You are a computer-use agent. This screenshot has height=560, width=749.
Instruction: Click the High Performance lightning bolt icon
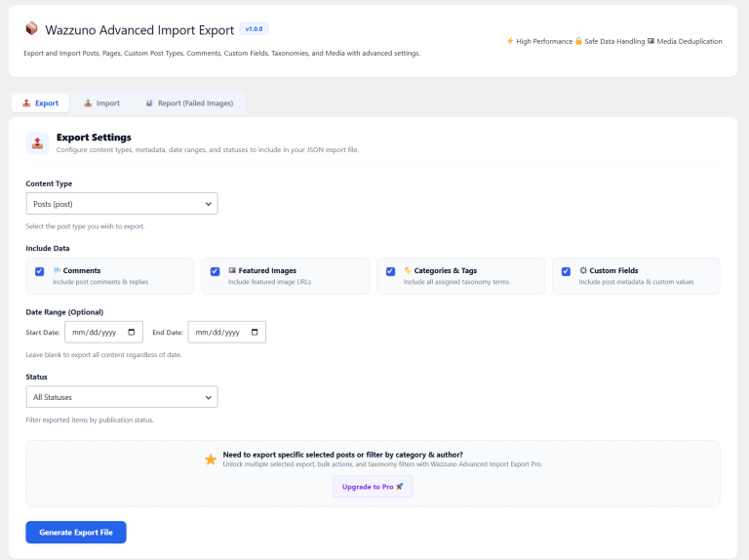pos(510,41)
